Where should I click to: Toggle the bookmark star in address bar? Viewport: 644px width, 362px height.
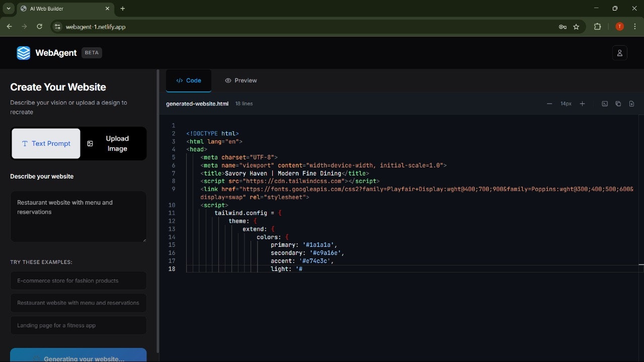tap(576, 27)
